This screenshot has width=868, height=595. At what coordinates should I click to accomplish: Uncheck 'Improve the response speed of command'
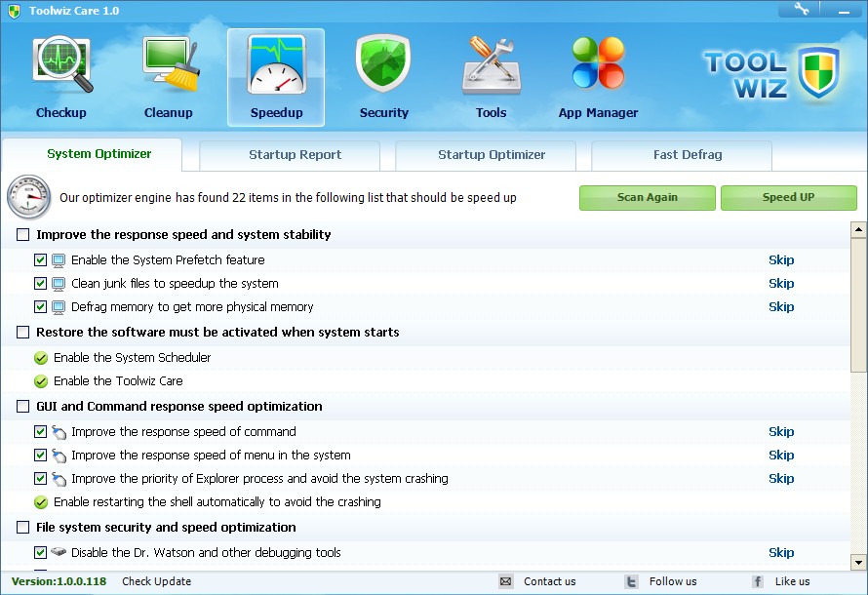[x=40, y=431]
